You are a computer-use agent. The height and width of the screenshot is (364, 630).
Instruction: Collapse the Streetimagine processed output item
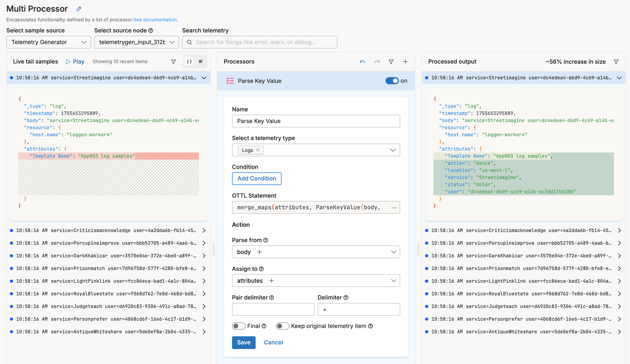click(619, 78)
